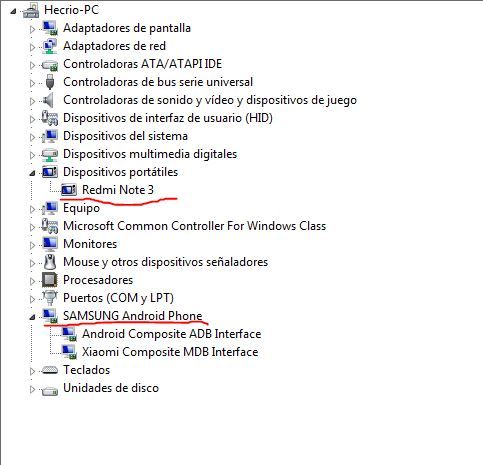Select Dispositivos de interfaz de usuario (HID)
The image size is (483, 465).
click(168, 118)
